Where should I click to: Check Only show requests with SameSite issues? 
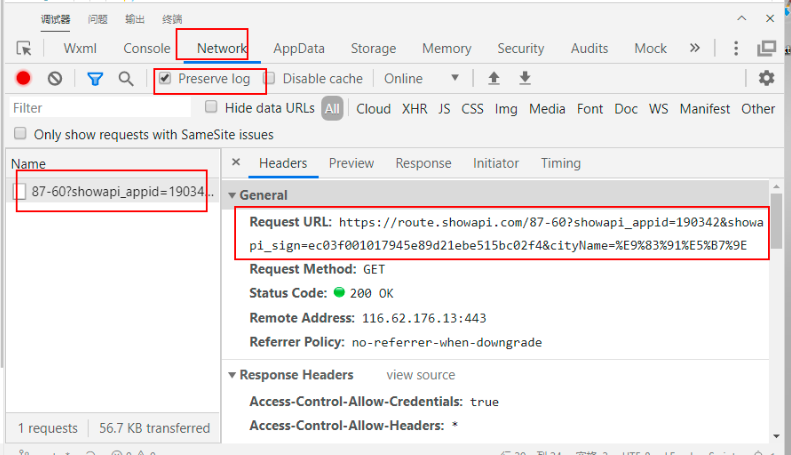click(20, 134)
